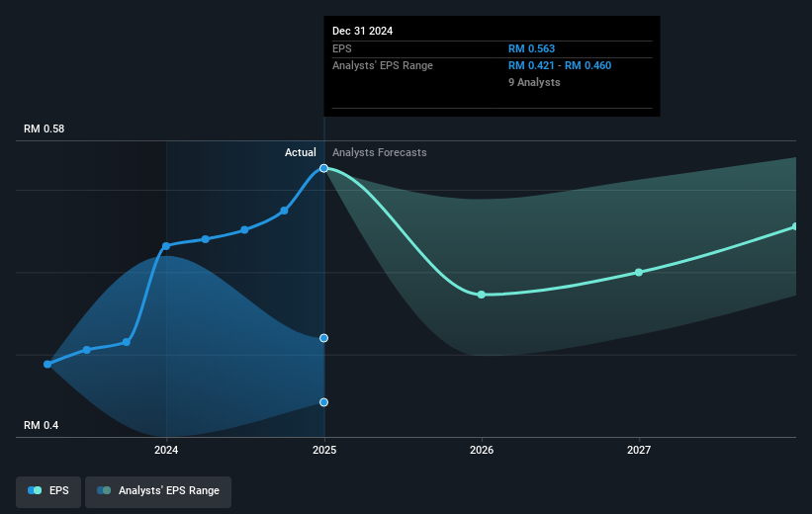This screenshot has height=514, width=812.
Task: Click the 9 Analysts text in tooltip
Action: [534, 82]
